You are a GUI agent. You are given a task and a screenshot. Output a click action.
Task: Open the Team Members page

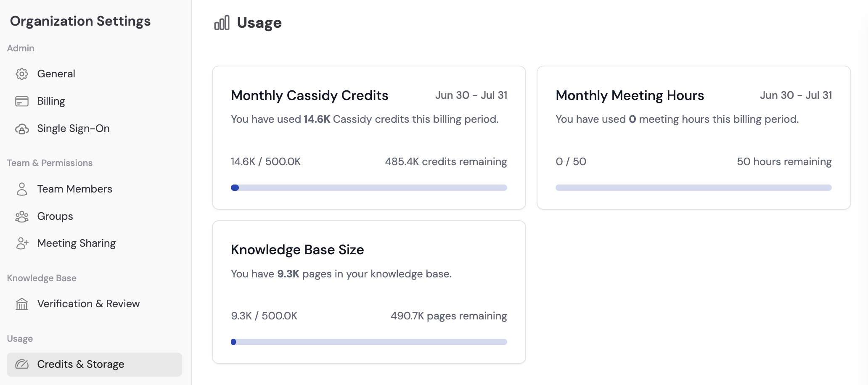[74, 189]
